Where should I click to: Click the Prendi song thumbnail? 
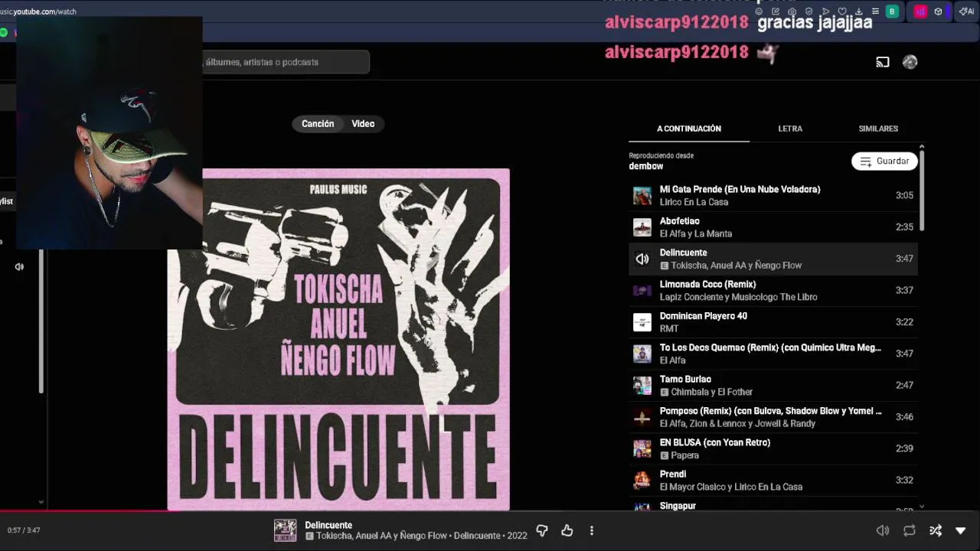coord(642,481)
